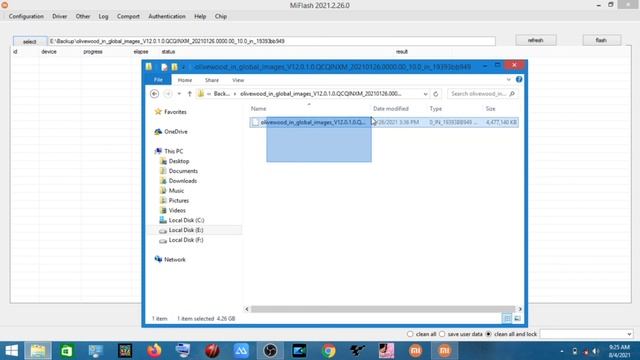Open the Chip menu
This screenshot has width=640, height=360.
click(x=221, y=16)
